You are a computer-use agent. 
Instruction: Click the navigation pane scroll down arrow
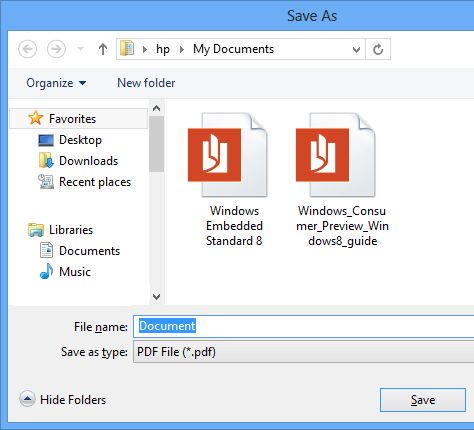(156, 296)
